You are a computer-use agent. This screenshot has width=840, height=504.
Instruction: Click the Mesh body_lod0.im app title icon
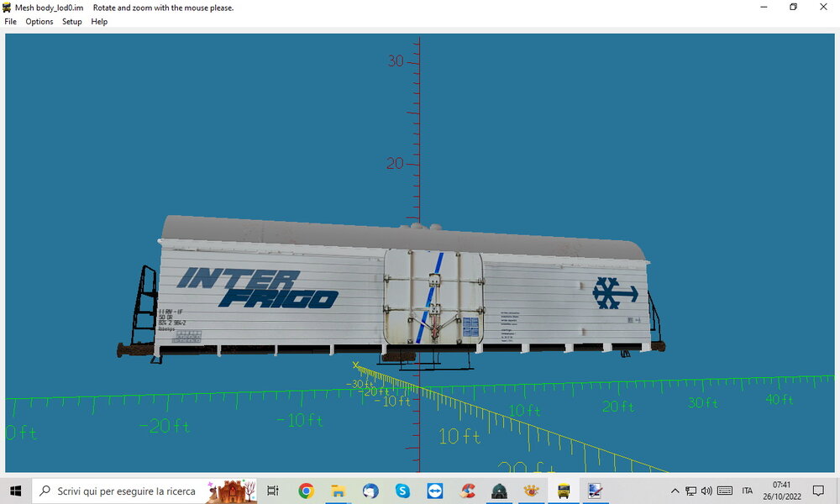7,8
